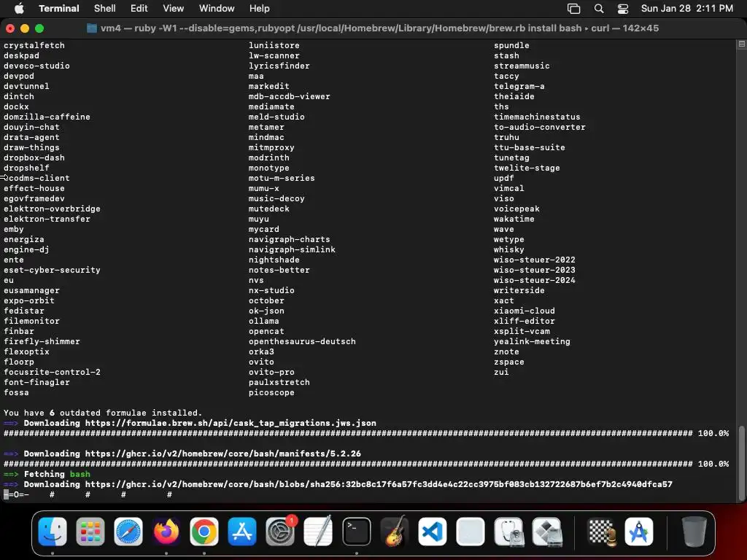Click the 'ollama' entry

(264, 321)
